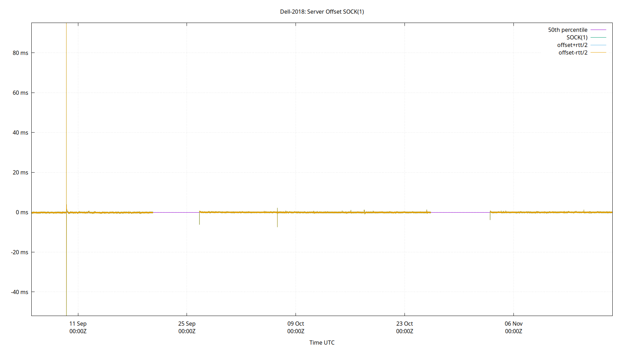This screenshot has width=644, height=348.
Task: Click the purple segment before 03 Nov
Action: pyautogui.click(x=460, y=212)
